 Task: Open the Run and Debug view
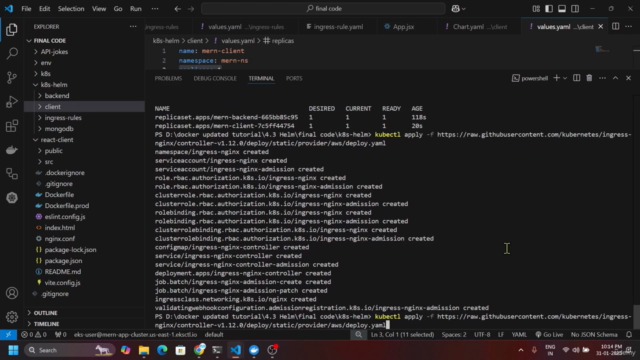(12, 102)
